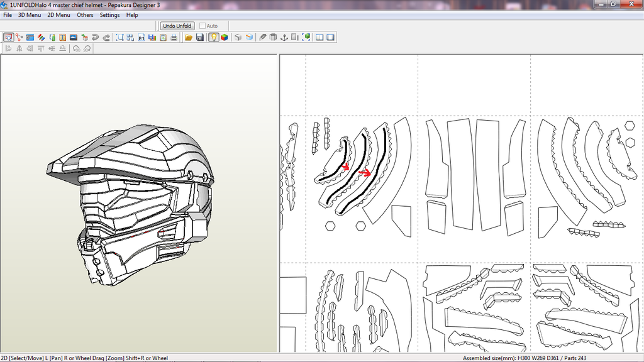Click the gray cylinder icon
Screen dimensions: 644x362
(x=273, y=37)
